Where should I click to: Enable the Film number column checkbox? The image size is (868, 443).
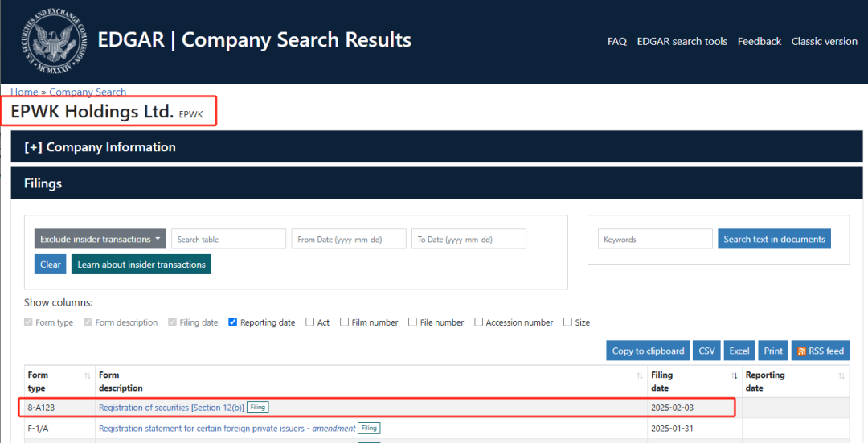coord(344,322)
